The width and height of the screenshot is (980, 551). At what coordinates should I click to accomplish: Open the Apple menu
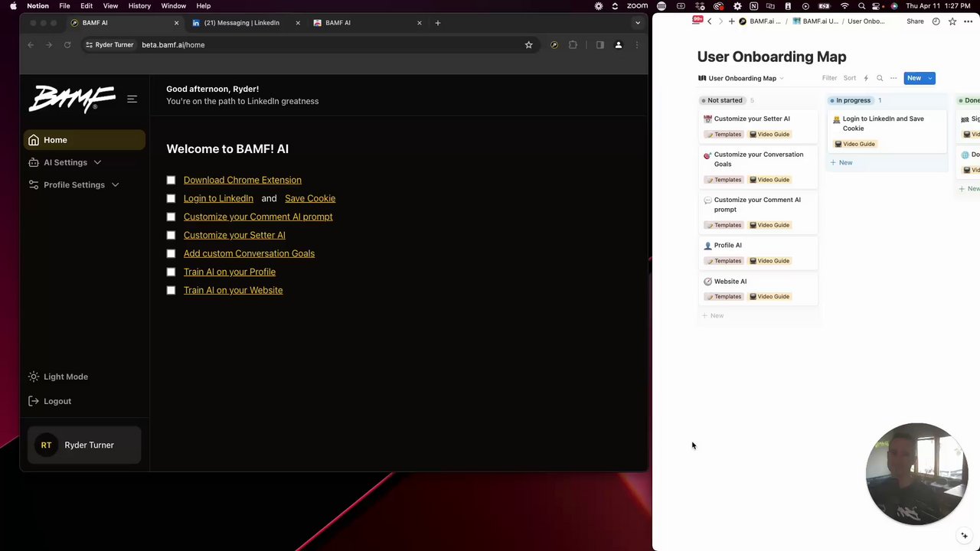13,5
